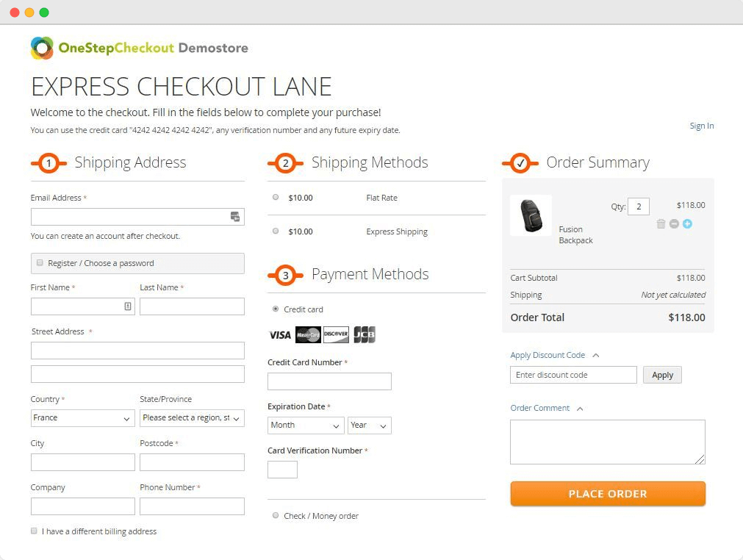Click the autofill icon in Email Address field
Image resolution: width=743 pixels, height=560 pixels.
(235, 217)
